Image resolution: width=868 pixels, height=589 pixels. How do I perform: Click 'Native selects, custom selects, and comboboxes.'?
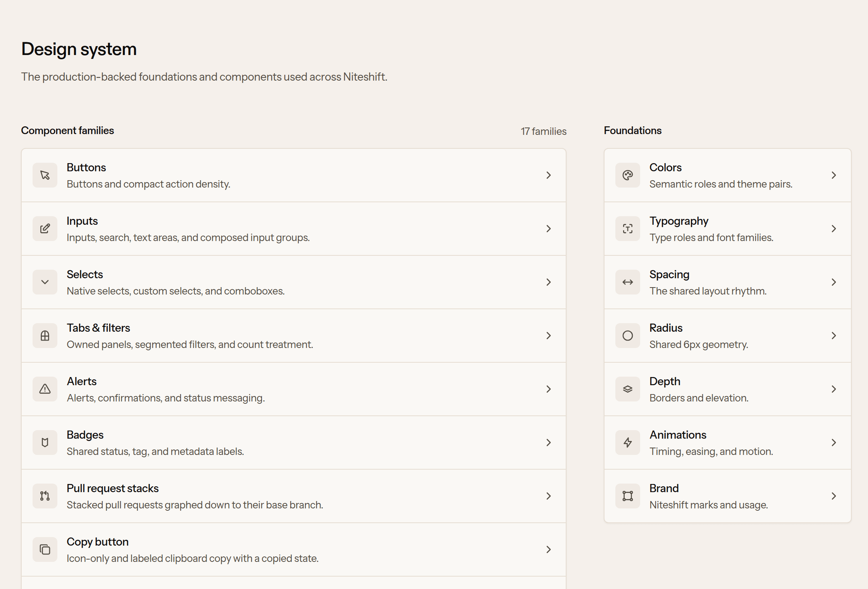[x=176, y=291]
